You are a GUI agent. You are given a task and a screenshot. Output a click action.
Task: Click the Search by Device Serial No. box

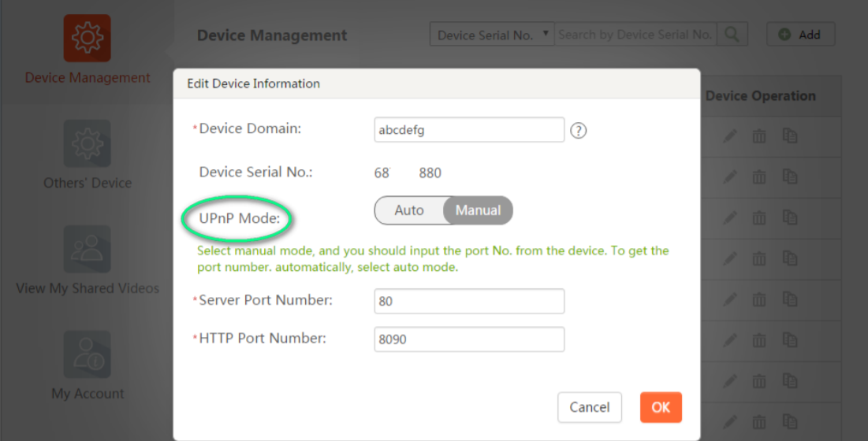coord(635,35)
